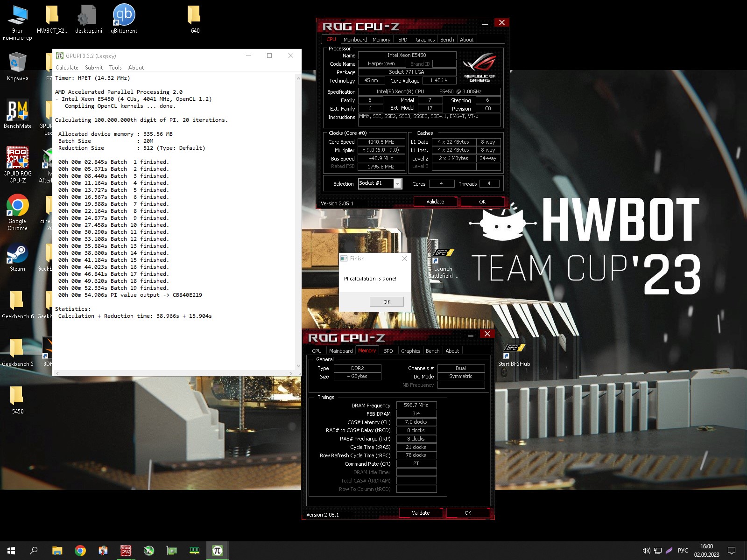Image resolution: width=747 pixels, height=560 pixels.
Task: Open the Tools menu in GPUPI
Action: (115, 68)
